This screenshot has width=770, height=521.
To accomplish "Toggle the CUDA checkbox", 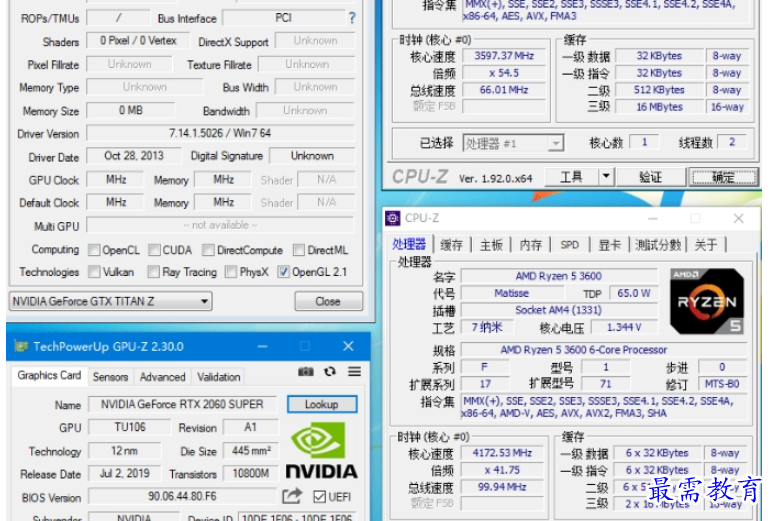I will tap(154, 250).
